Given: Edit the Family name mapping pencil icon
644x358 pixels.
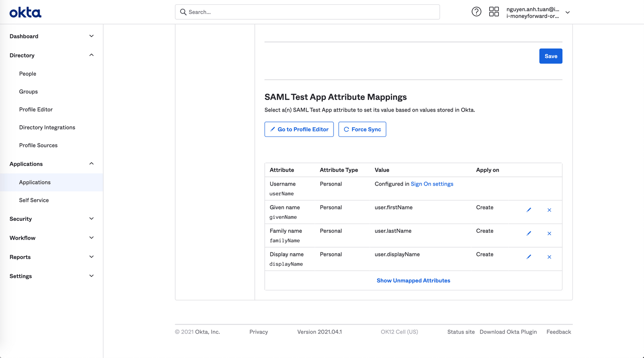Looking at the screenshot, I should (x=529, y=233).
